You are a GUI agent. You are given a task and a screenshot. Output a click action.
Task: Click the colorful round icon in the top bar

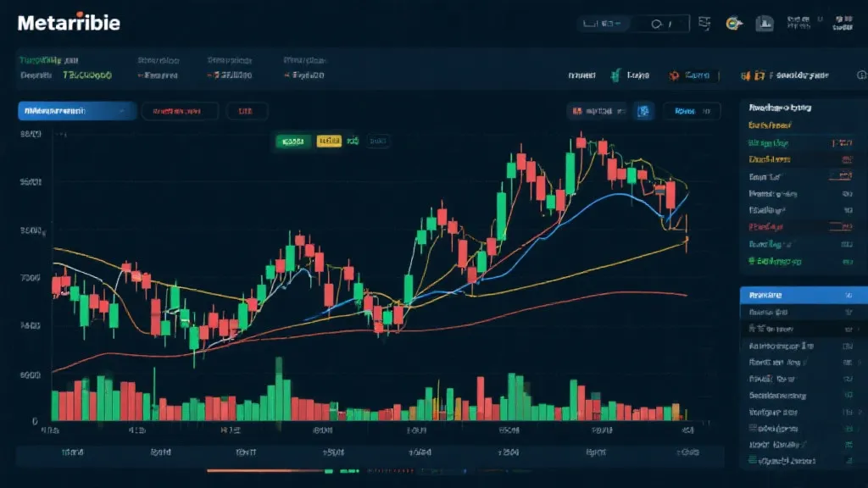point(736,24)
